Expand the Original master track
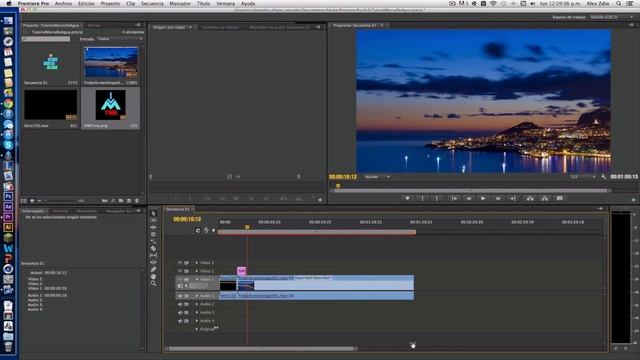The image size is (640, 360). (197, 329)
